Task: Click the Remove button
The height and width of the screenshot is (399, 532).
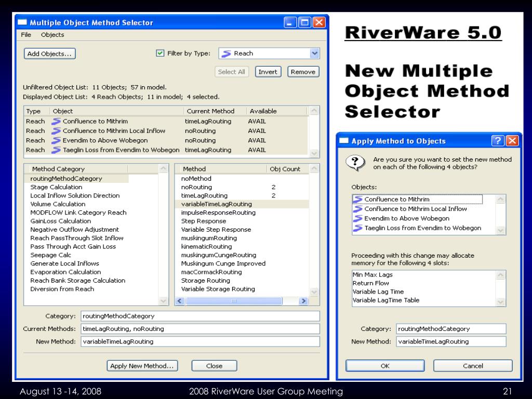Action: click(303, 72)
